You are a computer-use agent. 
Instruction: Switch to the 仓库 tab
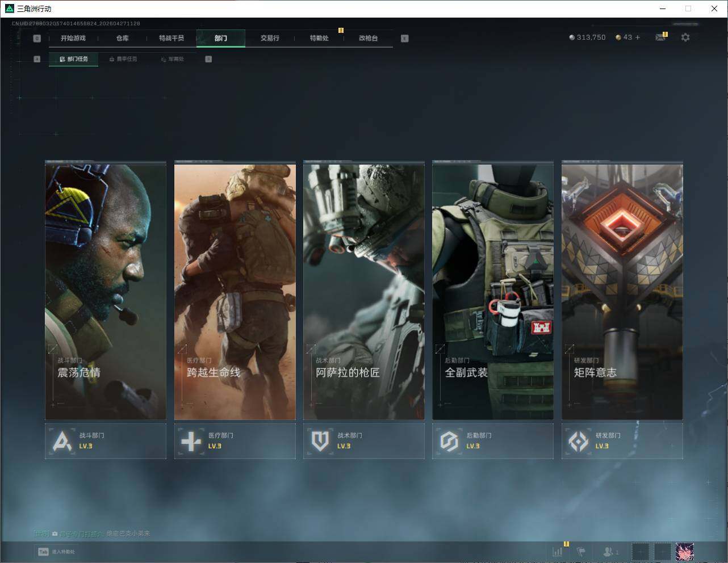pyautogui.click(x=123, y=38)
